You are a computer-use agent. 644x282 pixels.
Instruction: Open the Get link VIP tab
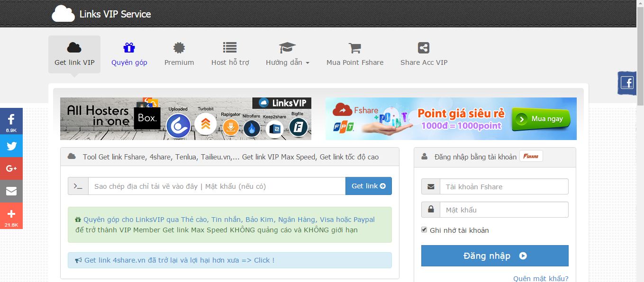[x=74, y=54]
